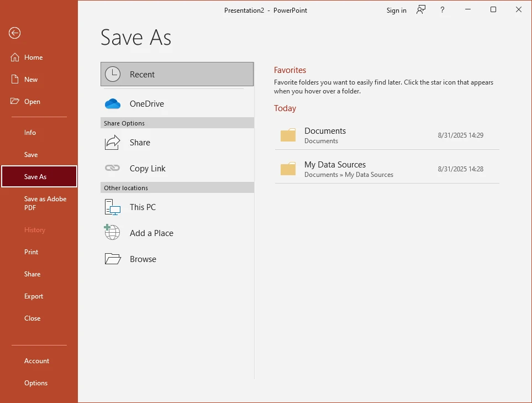The height and width of the screenshot is (403, 532).
Task: Click the back arrow to exit backstage
Action: [x=14, y=33]
